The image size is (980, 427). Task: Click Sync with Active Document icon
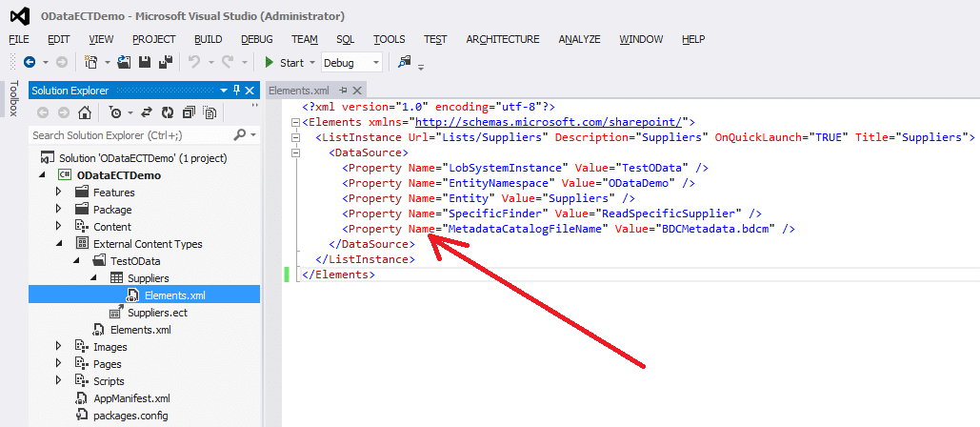click(x=147, y=113)
